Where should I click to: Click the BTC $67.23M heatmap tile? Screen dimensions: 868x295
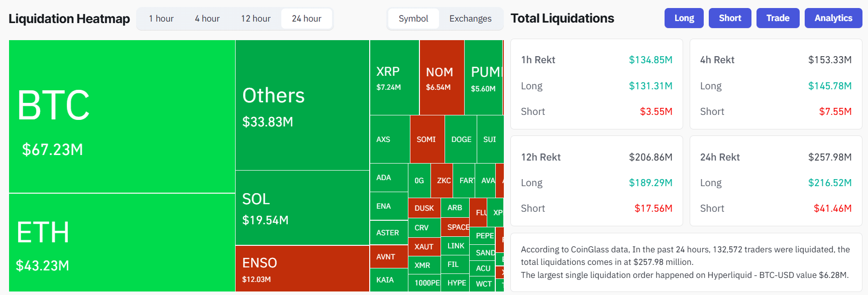(122, 116)
